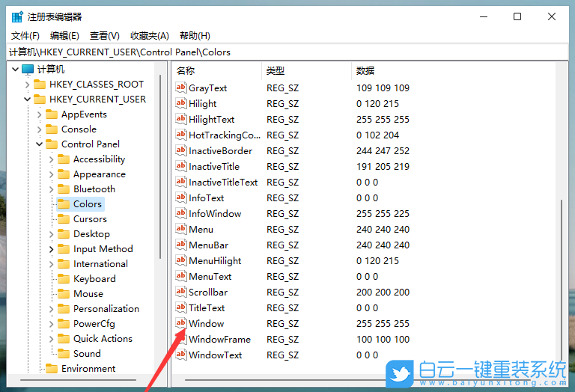This screenshot has width=575, height=392.
Task: Select the WindowFrame value name
Action: [x=219, y=339]
